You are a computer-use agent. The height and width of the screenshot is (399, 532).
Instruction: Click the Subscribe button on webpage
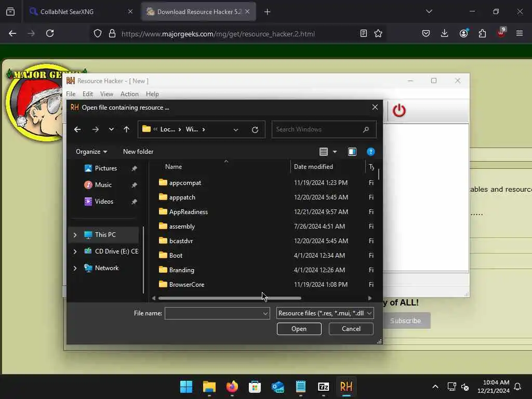(x=405, y=321)
